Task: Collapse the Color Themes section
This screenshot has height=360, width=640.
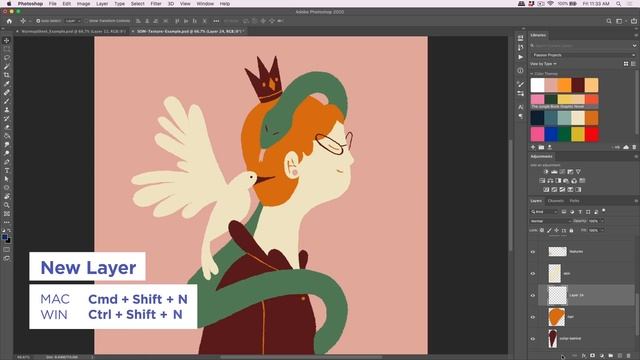Action: pyautogui.click(x=532, y=73)
